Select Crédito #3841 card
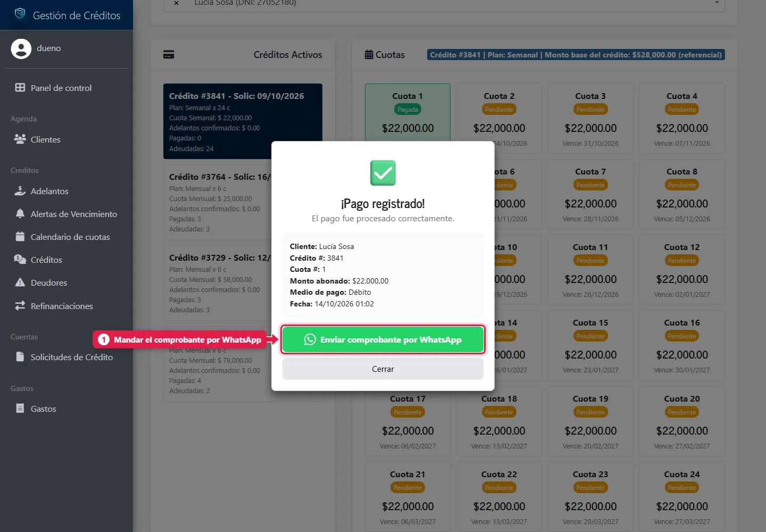 243,121
